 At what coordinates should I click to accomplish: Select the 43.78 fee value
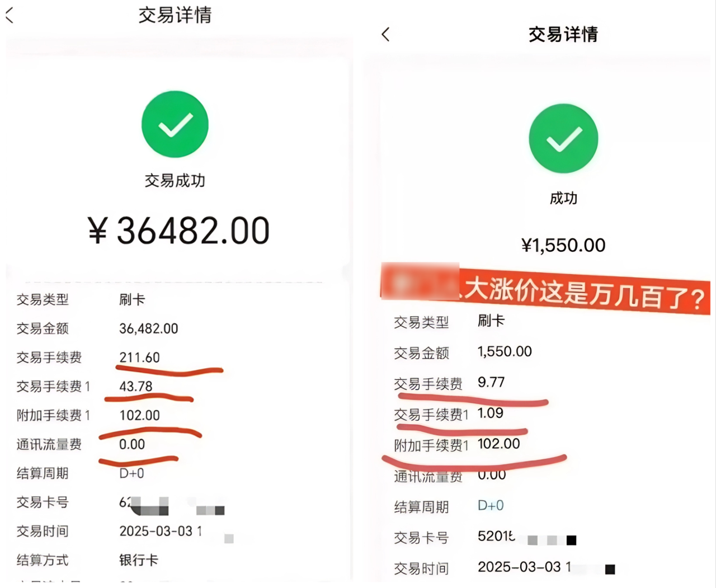click(136, 386)
